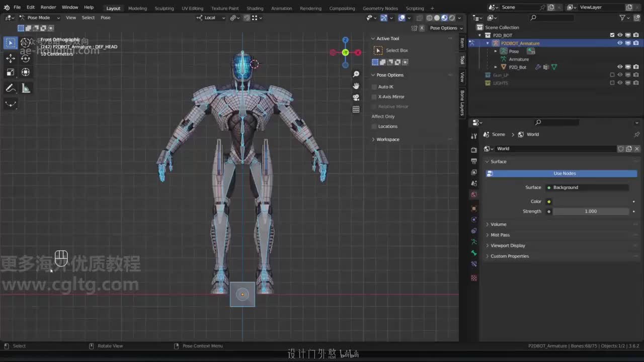Open the Bone properties tab

[474, 253]
